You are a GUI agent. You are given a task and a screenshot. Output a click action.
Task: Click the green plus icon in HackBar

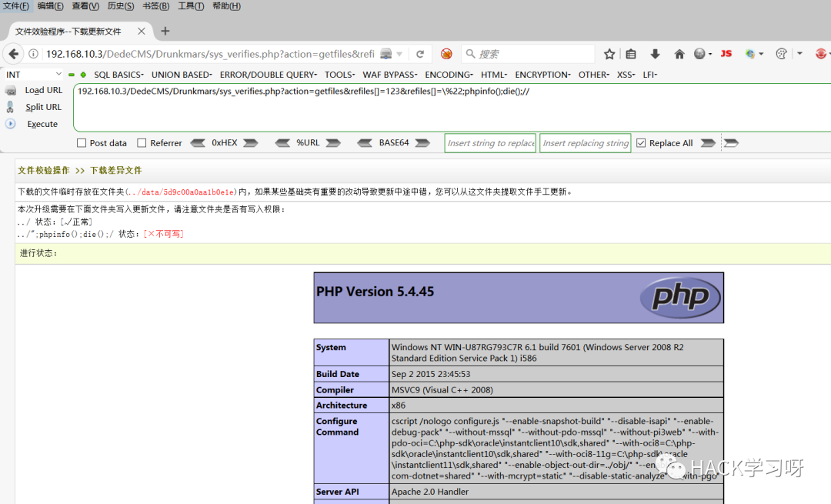click(x=83, y=75)
